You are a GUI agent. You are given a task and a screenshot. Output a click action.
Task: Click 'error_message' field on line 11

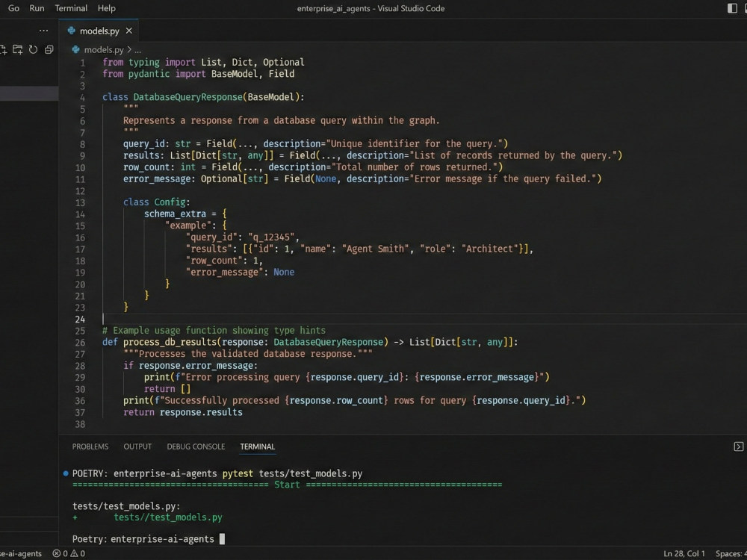point(157,179)
